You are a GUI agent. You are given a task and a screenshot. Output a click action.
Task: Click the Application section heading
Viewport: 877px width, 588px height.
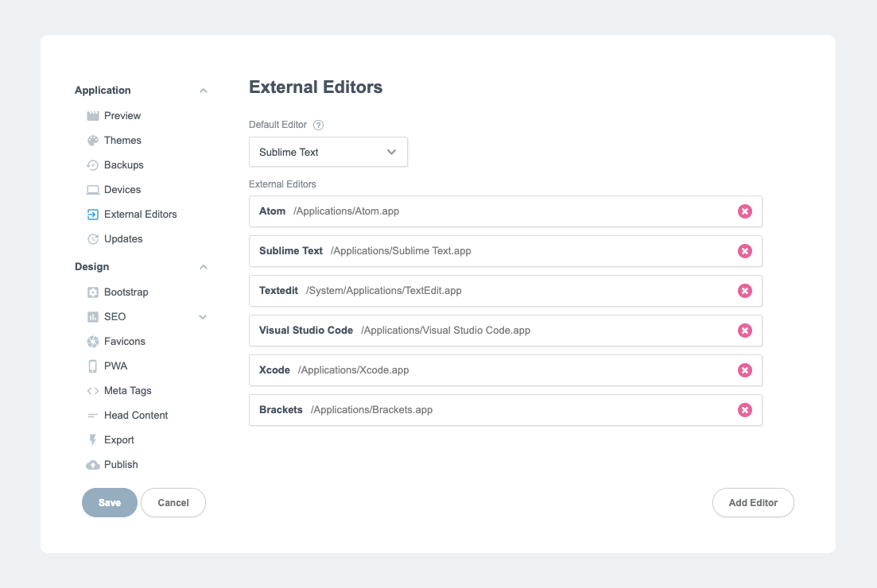(103, 90)
